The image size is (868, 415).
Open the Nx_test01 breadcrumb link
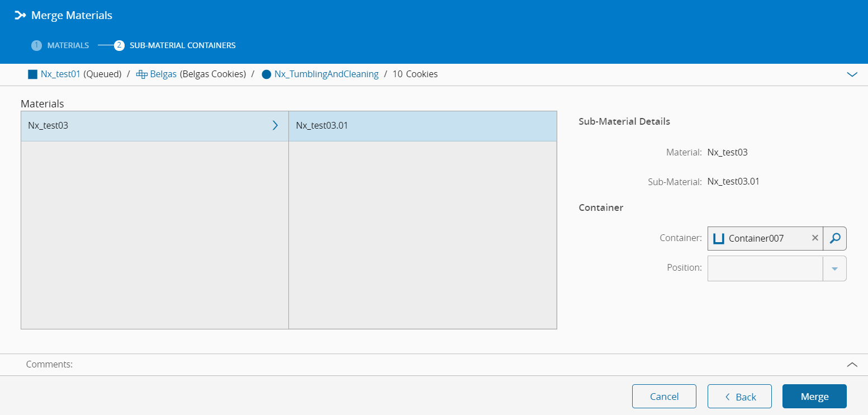click(60, 74)
